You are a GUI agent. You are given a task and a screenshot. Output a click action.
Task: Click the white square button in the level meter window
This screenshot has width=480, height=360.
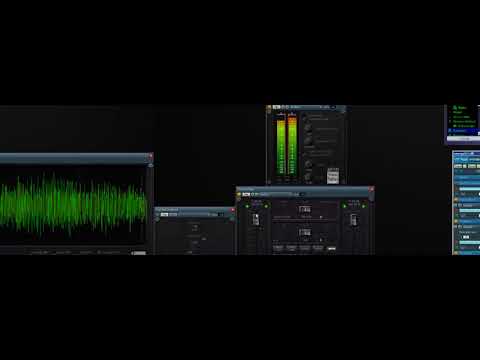(x=333, y=176)
